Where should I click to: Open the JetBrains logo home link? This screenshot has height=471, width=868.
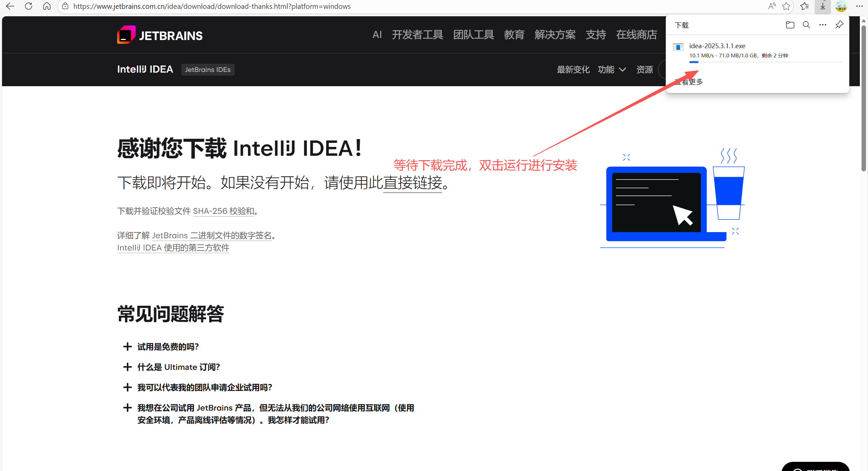160,35
